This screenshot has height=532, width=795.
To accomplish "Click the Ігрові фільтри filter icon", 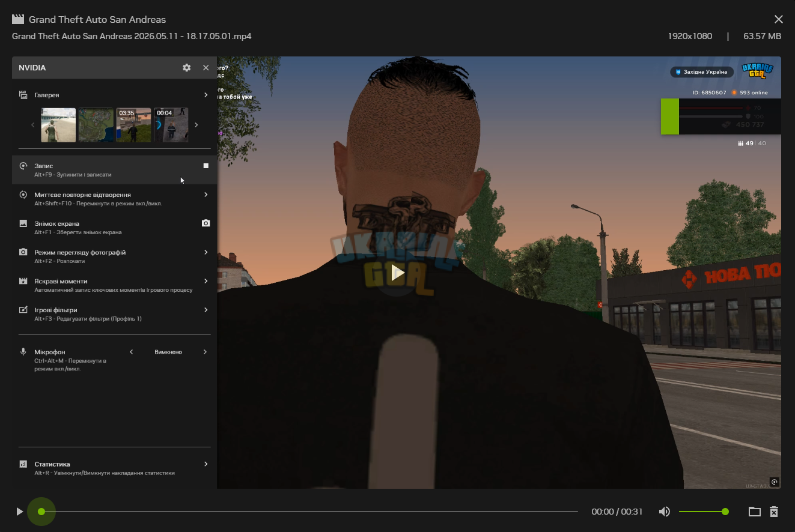I will (23, 310).
